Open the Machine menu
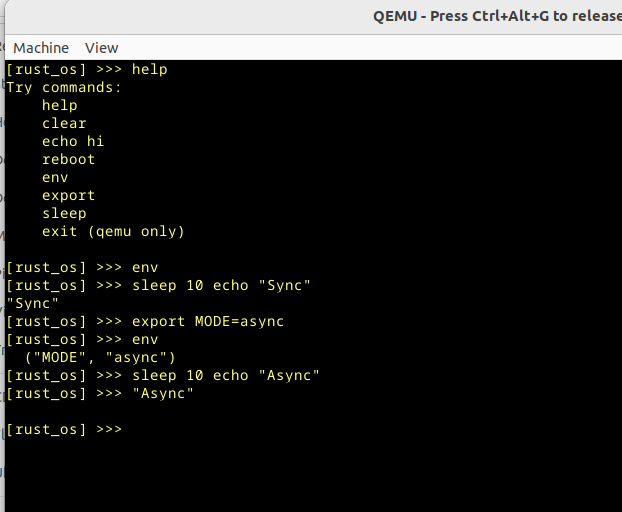Screen dimensions: 622x512 point(41,48)
